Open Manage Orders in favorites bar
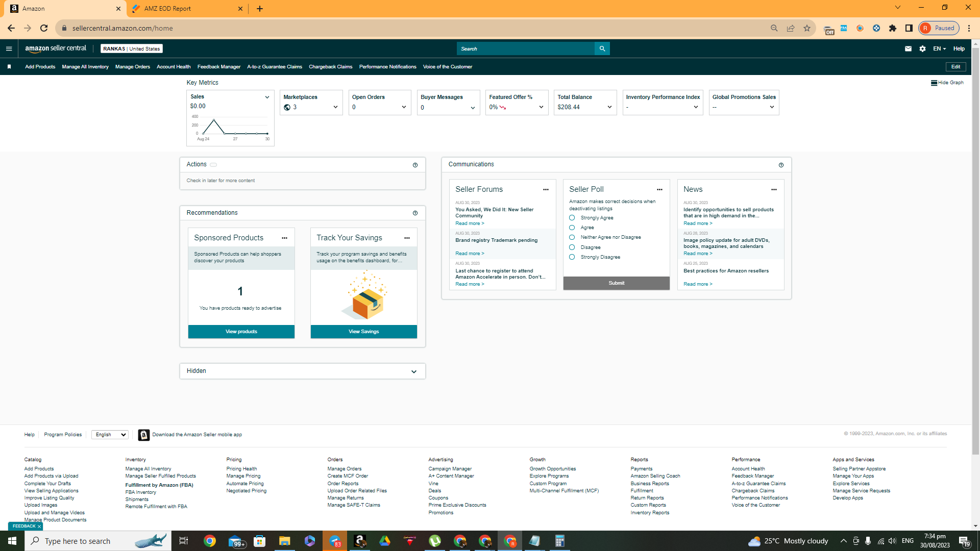Screen dimensions: 980x551 [133, 67]
